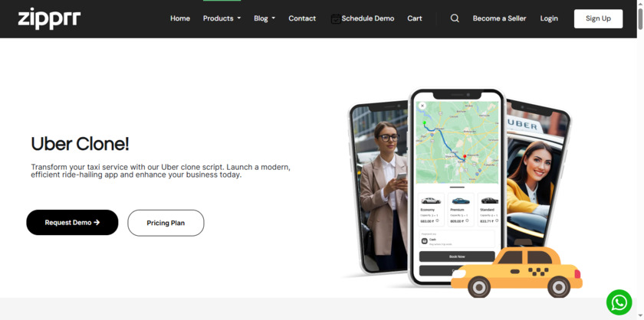Click Book Now in phone mockup
This screenshot has height=320, width=644.
point(457,256)
